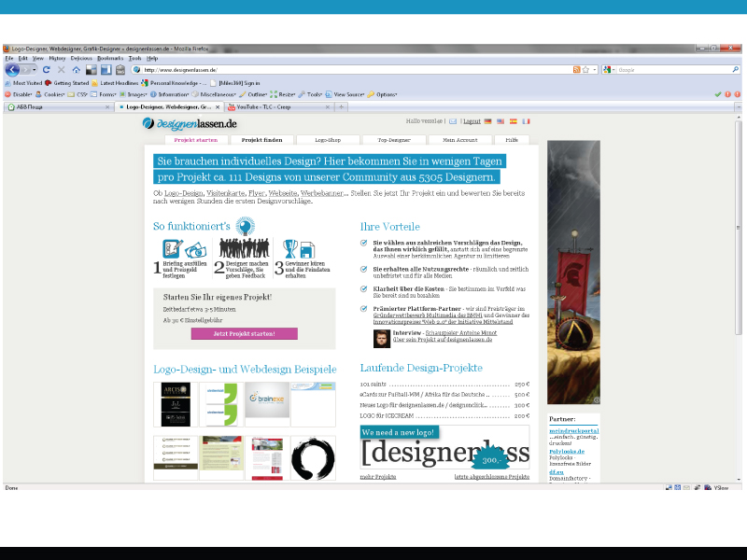The height and width of the screenshot is (560, 747).
Task: Select the Logo-Shop site tab
Action: pos(328,140)
